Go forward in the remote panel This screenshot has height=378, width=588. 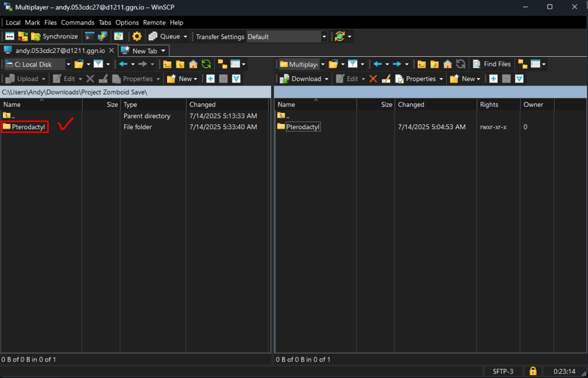[397, 64]
